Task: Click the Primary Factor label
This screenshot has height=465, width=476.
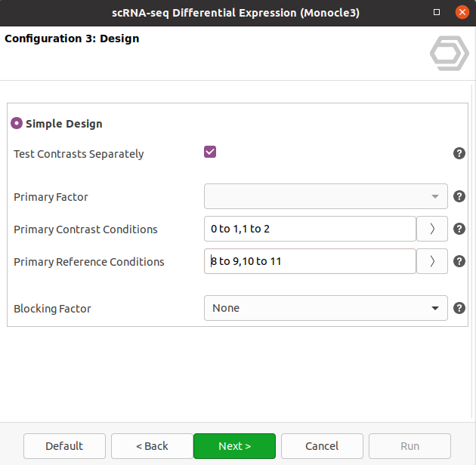Action: 51,197
